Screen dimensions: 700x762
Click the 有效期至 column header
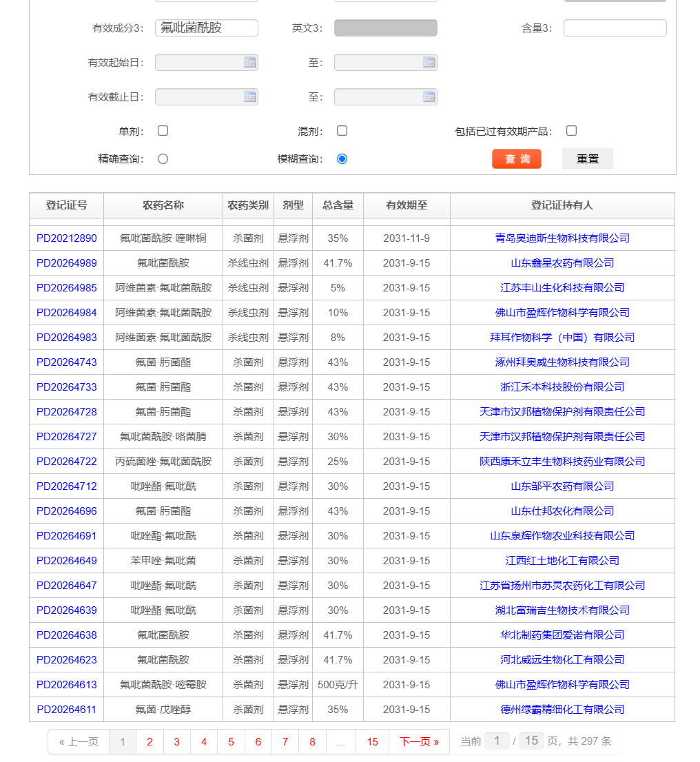[406, 205]
